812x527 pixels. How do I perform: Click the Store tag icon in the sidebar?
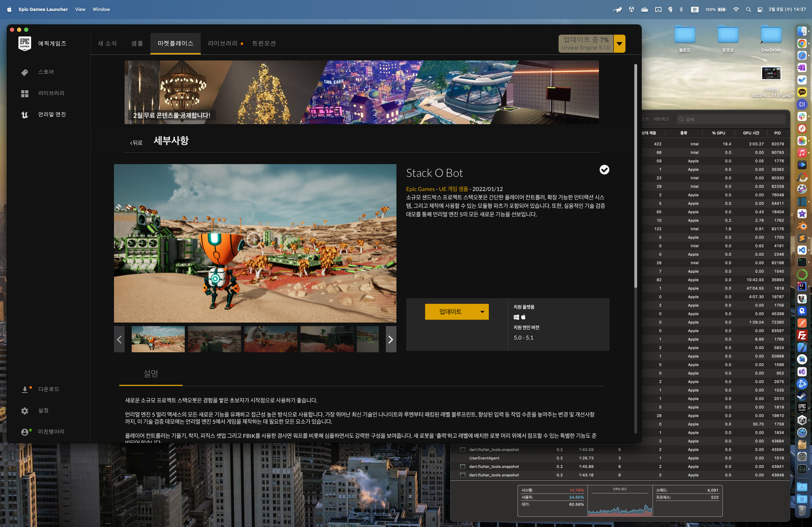[24, 72]
